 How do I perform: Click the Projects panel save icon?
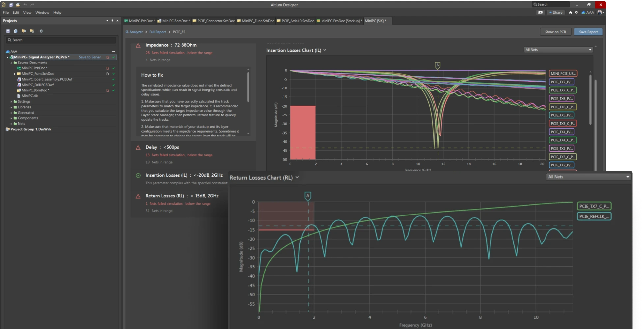[x=8, y=31]
